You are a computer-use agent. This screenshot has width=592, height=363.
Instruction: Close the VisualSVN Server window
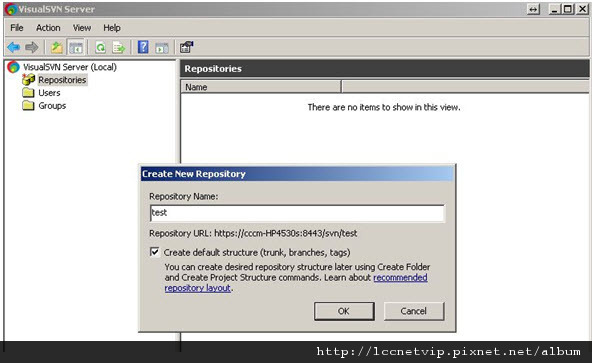[x=582, y=9]
